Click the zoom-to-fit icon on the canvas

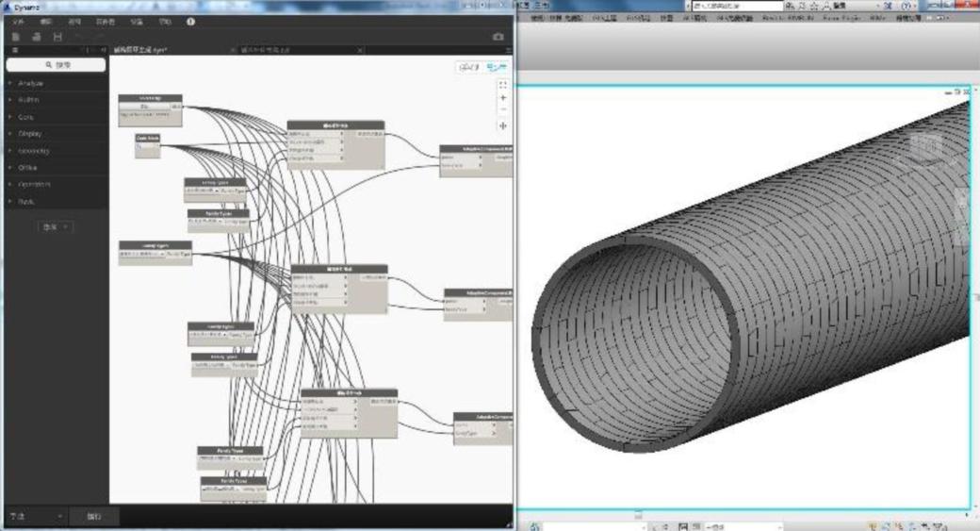point(502,84)
